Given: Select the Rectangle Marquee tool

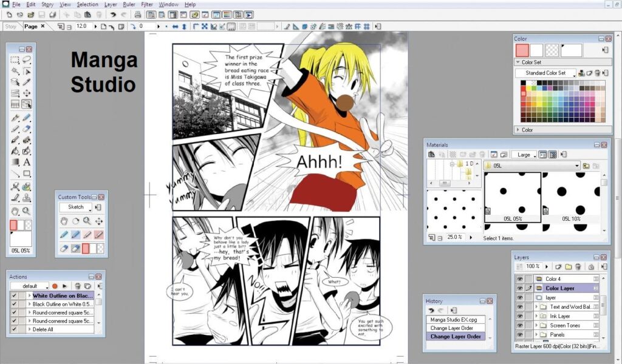Looking at the screenshot, I should point(15,60).
